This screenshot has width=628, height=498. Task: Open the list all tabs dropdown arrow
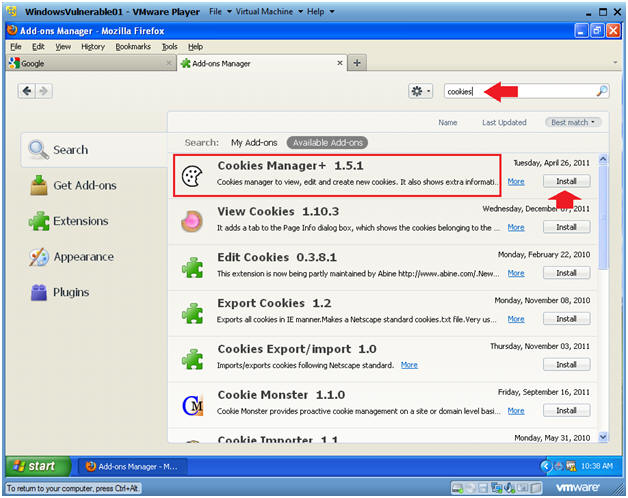[x=615, y=63]
